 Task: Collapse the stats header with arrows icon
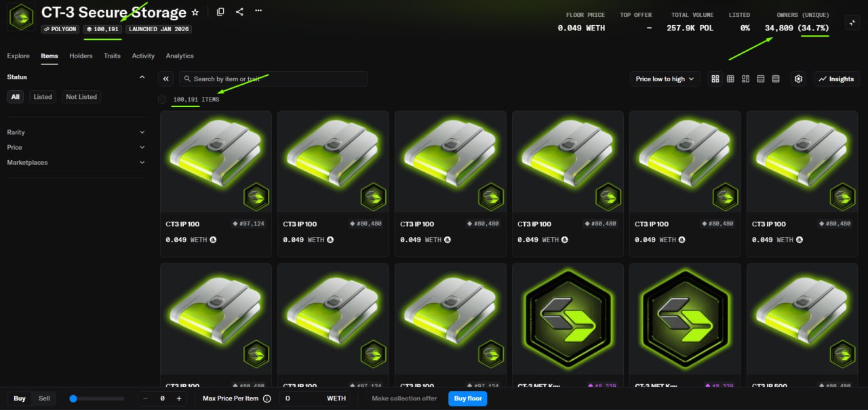pyautogui.click(x=852, y=22)
